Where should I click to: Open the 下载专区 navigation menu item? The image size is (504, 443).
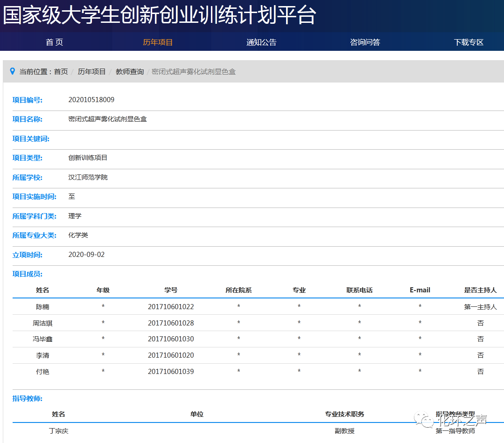pos(469,42)
